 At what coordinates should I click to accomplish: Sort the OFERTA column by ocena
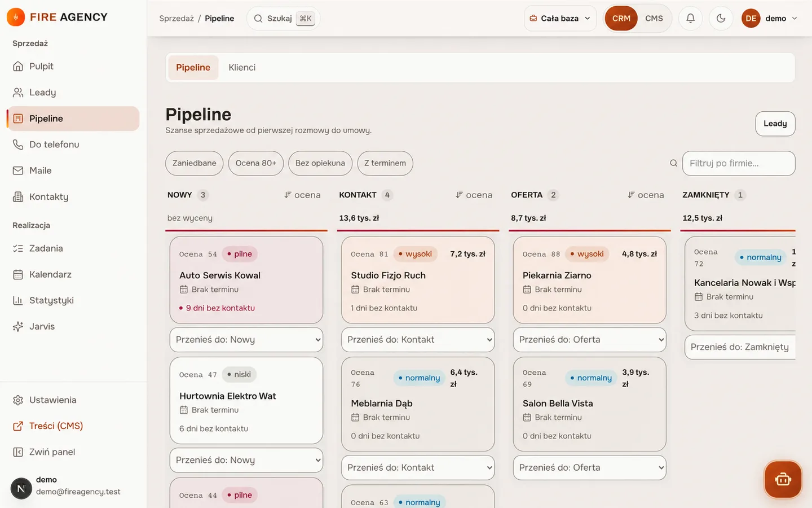[x=646, y=195]
